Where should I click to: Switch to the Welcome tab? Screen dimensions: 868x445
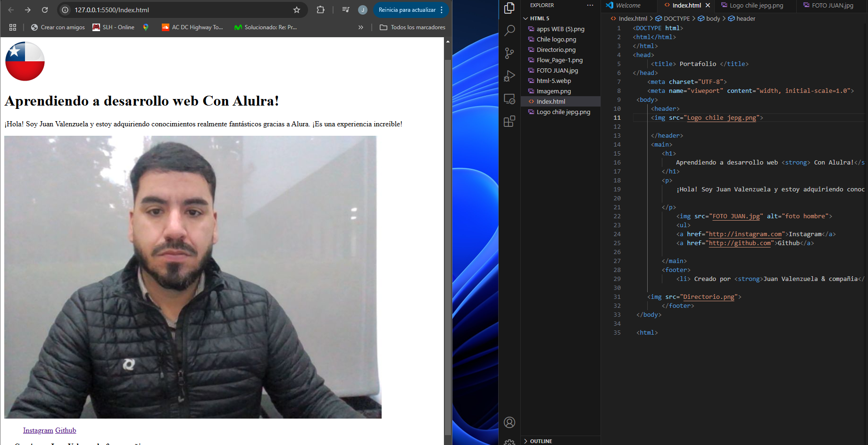coord(628,6)
